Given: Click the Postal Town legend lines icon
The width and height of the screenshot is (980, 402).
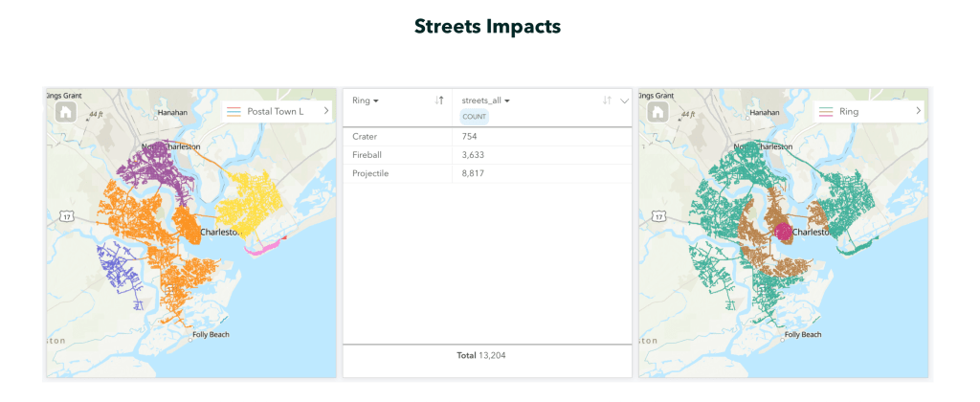Looking at the screenshot, I should (233, 112).
